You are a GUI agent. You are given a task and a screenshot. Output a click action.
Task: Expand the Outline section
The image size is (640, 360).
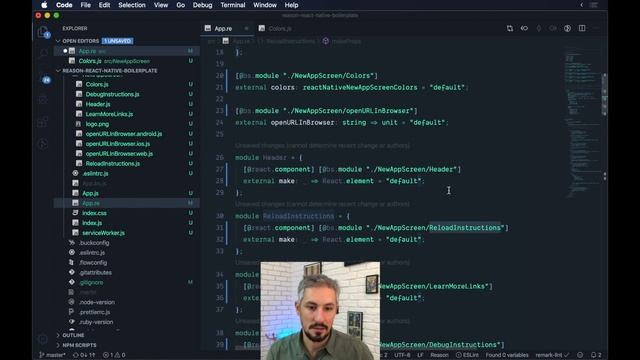pyautogui.click(x=73, y=335)
